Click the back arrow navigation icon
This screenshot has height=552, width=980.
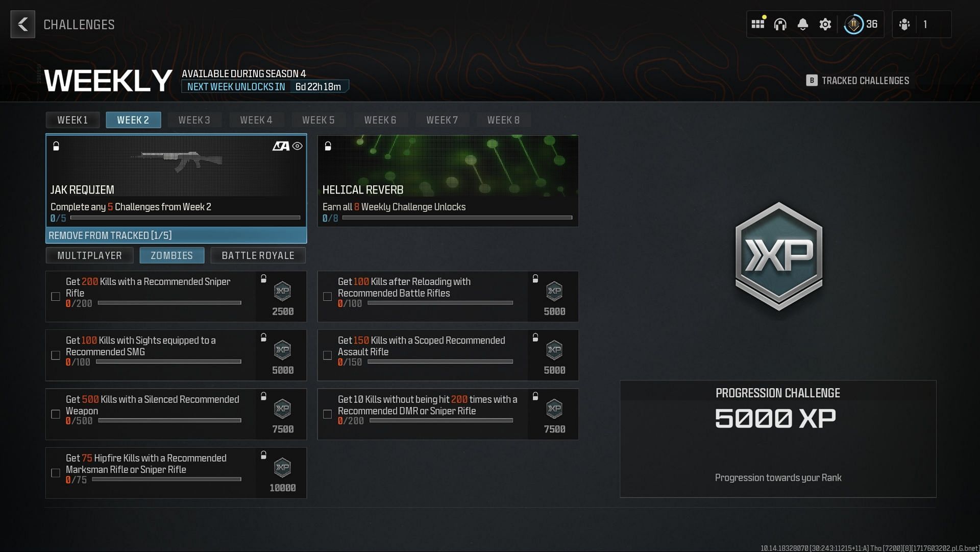22,23
